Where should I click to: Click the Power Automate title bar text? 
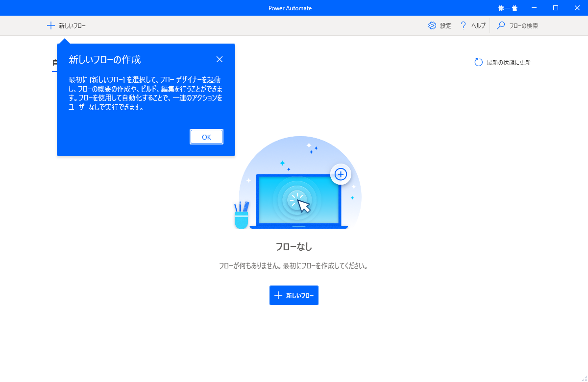pyautogui.click(x=290, y=8)
